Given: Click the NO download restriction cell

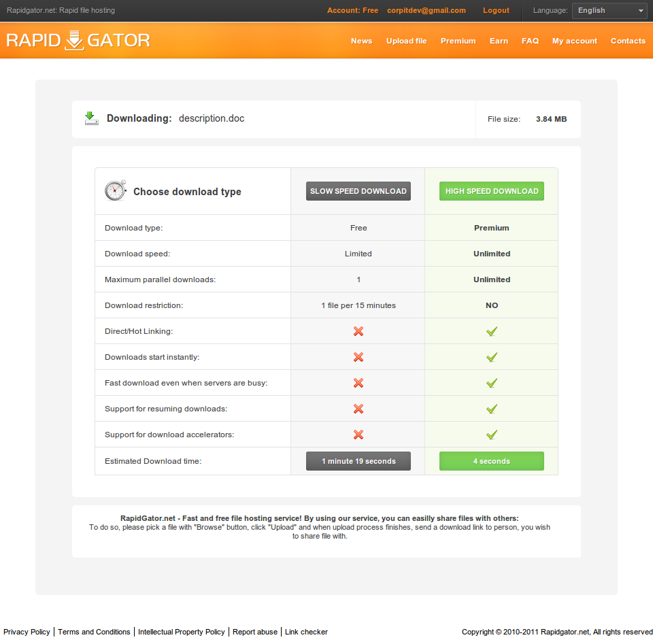Looking at the screenshot, I should coord(491,305).
